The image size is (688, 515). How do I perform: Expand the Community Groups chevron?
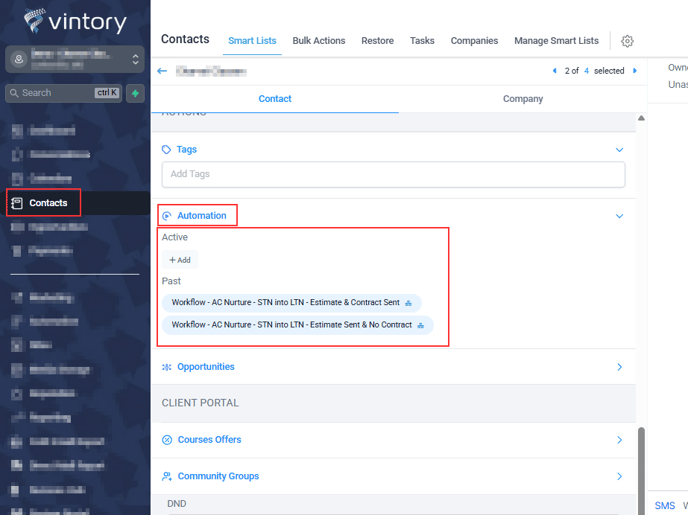tap(620, 476)
